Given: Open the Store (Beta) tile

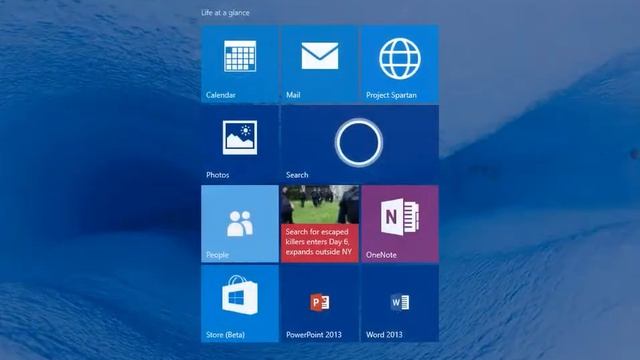Looking at the screenshot, I should (240, 303).
